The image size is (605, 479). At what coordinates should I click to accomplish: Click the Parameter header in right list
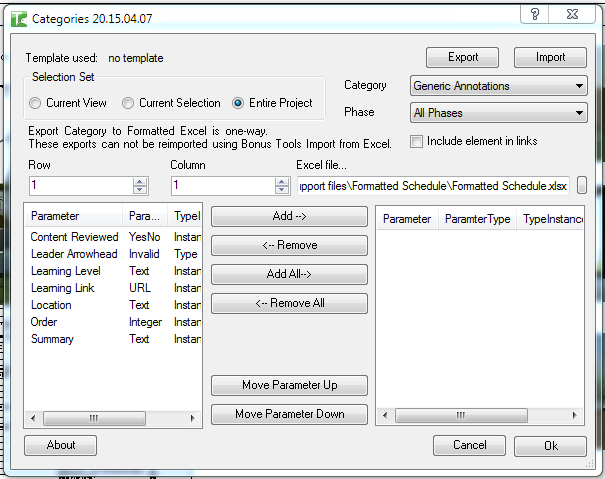click(x=407, y=219)
